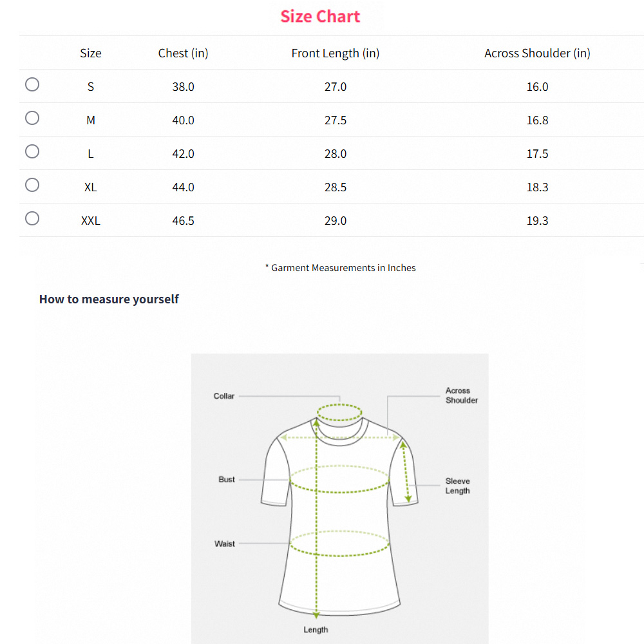Choose the M size radio button
The image size is (644, 644).
point(32,118)
